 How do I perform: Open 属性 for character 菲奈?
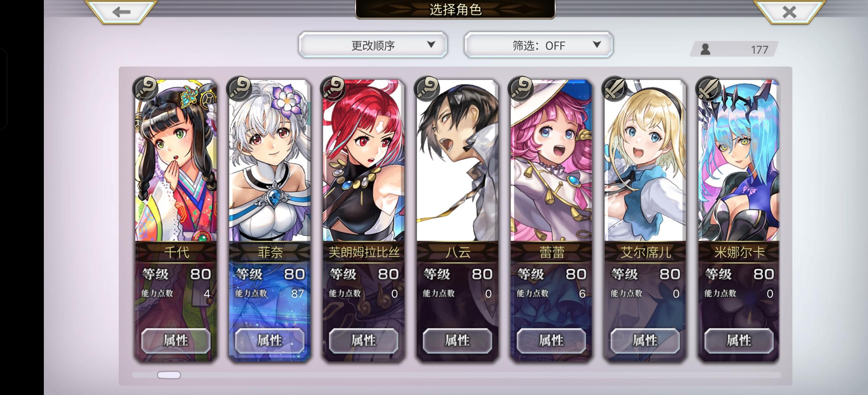point(270,341)
